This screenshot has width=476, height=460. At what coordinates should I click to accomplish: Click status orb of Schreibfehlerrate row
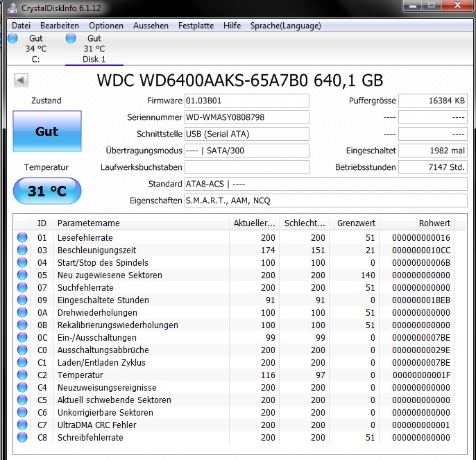[x=22, y=437]
